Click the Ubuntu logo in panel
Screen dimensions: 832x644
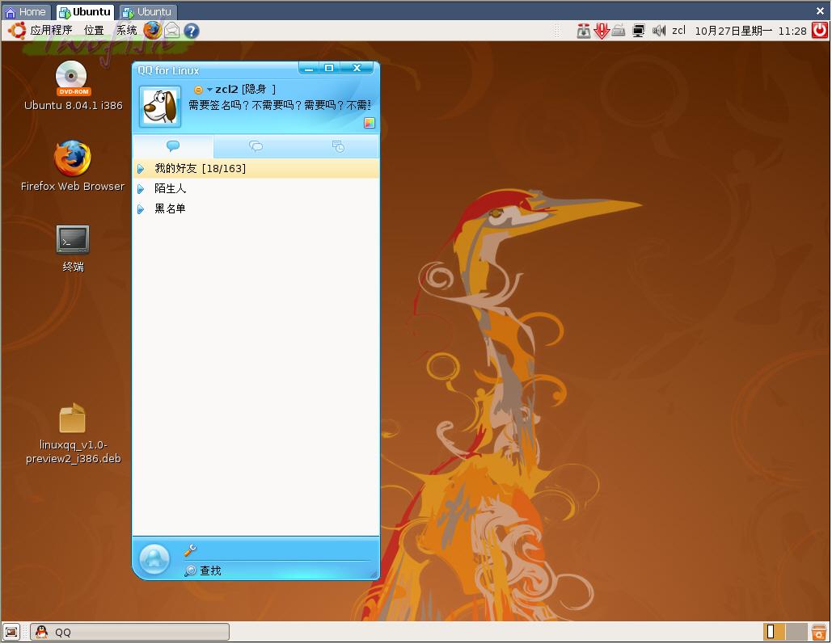pyautogui.click(x=16, y=30)
